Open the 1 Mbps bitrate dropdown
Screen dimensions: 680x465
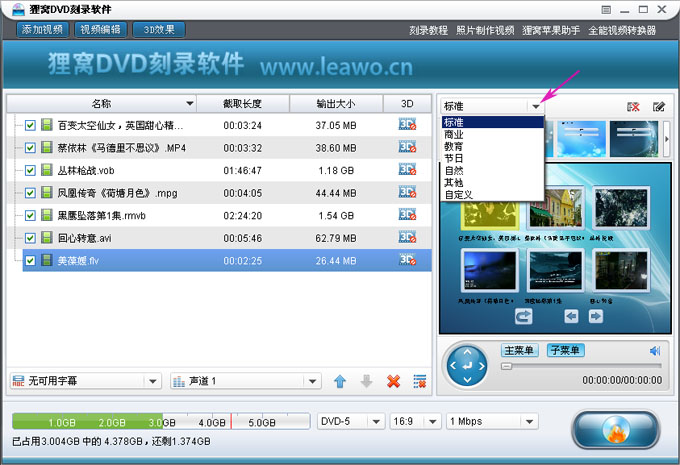click(492, 421)
